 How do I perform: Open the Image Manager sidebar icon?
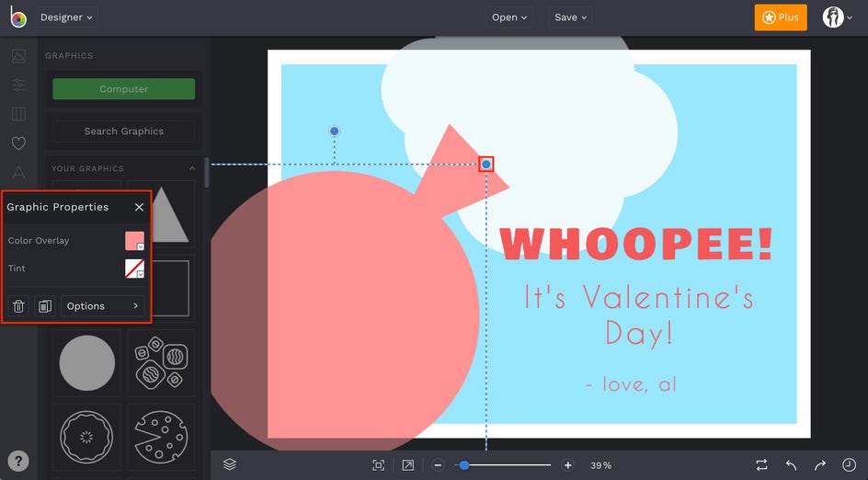coord(18,55)
